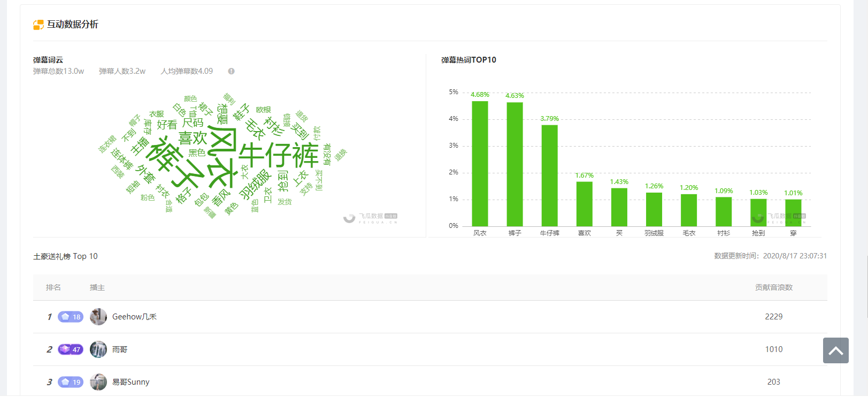Click the 土豪送礼榜 Top 10 heading
Image resolution: width=868 pixels, height=397 pixels.
65,256
